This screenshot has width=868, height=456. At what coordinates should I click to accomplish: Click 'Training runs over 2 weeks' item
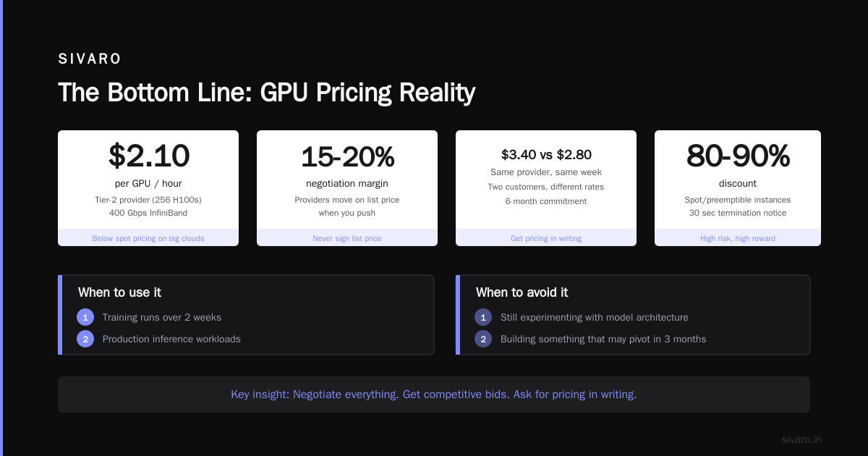(162, 317)
